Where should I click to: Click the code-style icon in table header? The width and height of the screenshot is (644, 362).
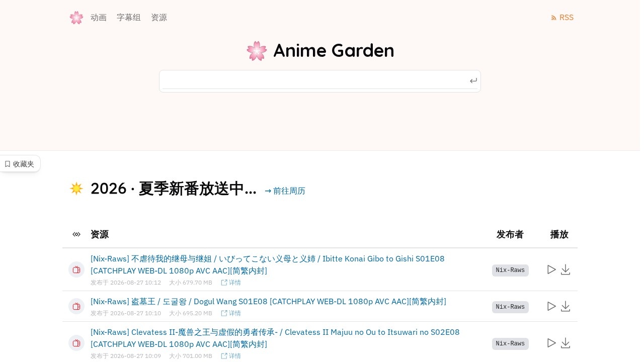[x=76, y=234]
